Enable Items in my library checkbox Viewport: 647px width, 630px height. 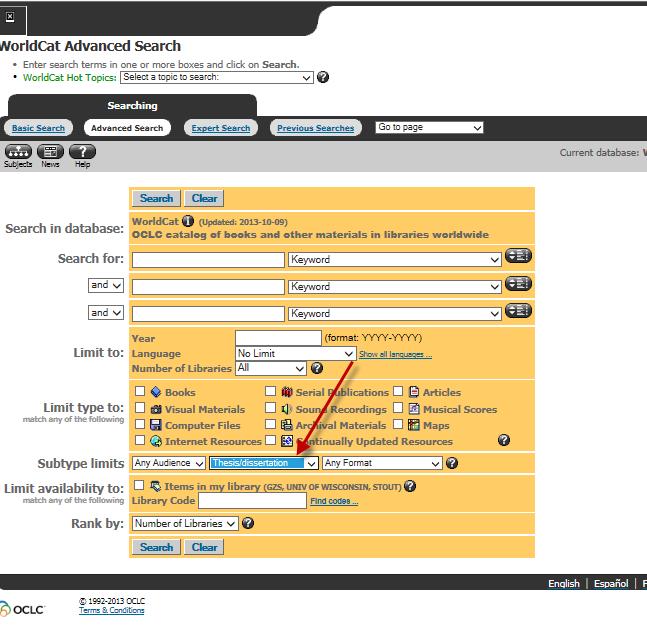(139, 485)
